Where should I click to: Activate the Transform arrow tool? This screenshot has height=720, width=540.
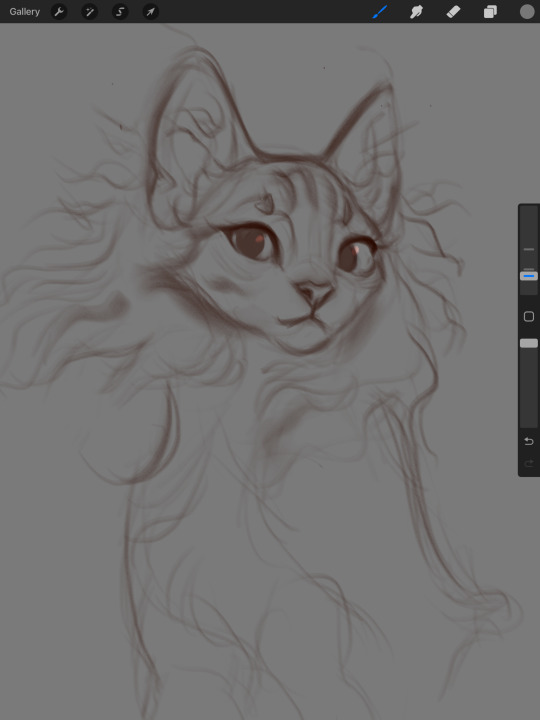click(x=151, y=12)
